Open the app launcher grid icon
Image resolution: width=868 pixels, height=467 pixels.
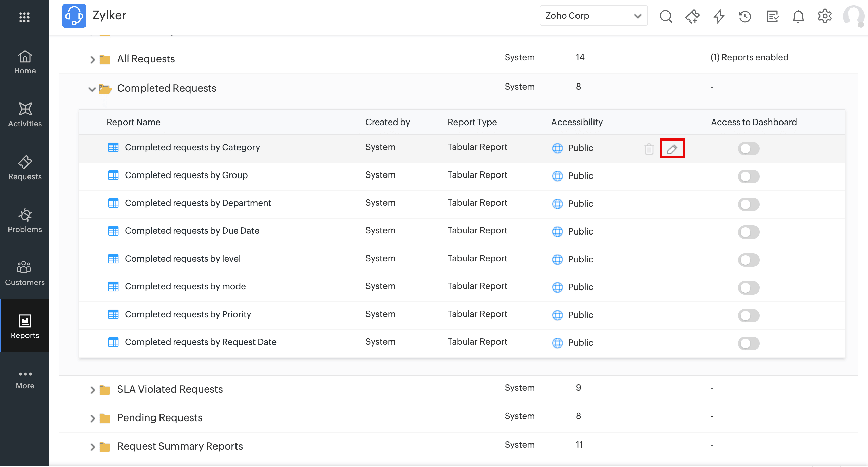(24, 17)
